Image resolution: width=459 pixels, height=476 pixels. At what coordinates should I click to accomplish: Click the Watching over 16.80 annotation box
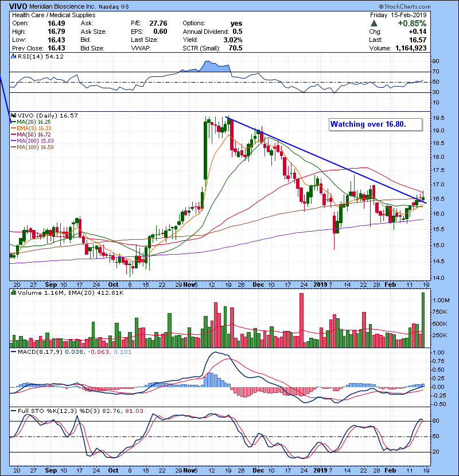tap(375, 124)
